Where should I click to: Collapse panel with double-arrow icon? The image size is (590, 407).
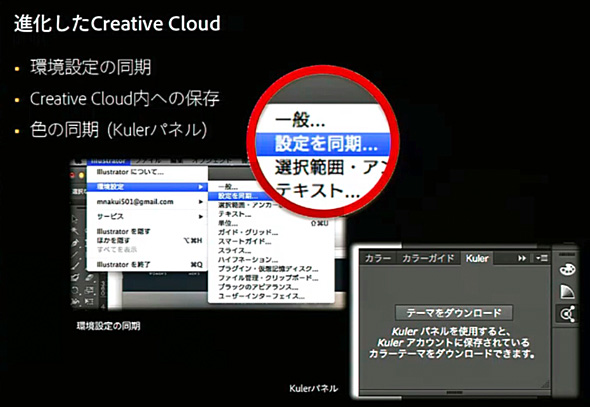[x=522, y=259]
